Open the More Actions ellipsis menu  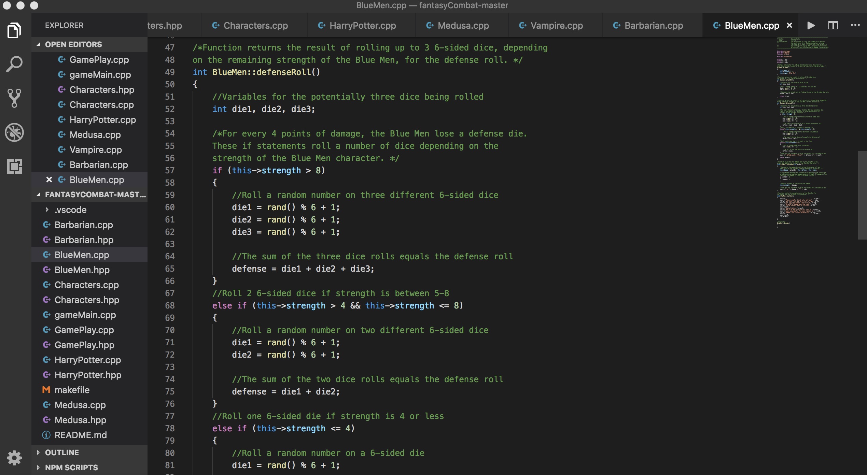pyautogui.click(x=855, y=26)
